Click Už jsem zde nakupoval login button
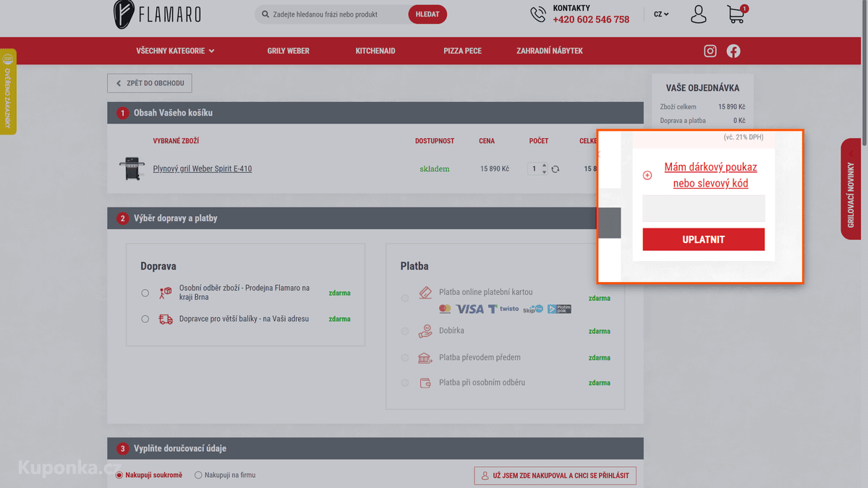868x488 pixels. [x=556, y=476]
